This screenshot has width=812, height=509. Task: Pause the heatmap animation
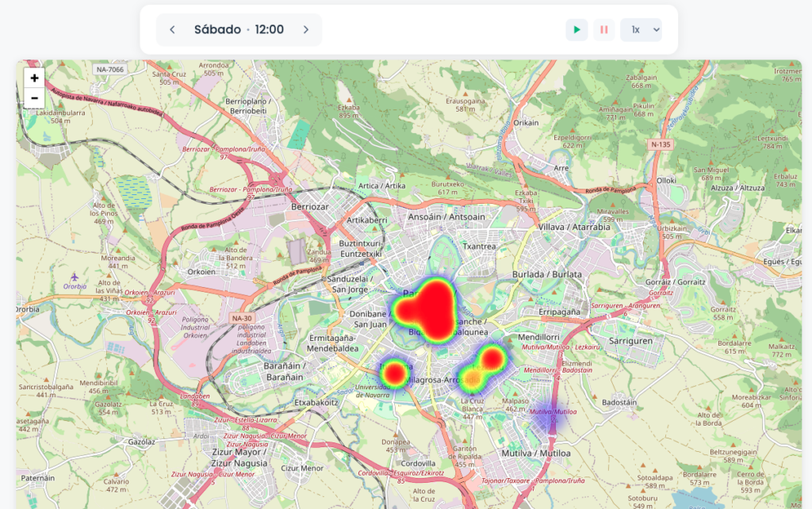pos(603,30)
